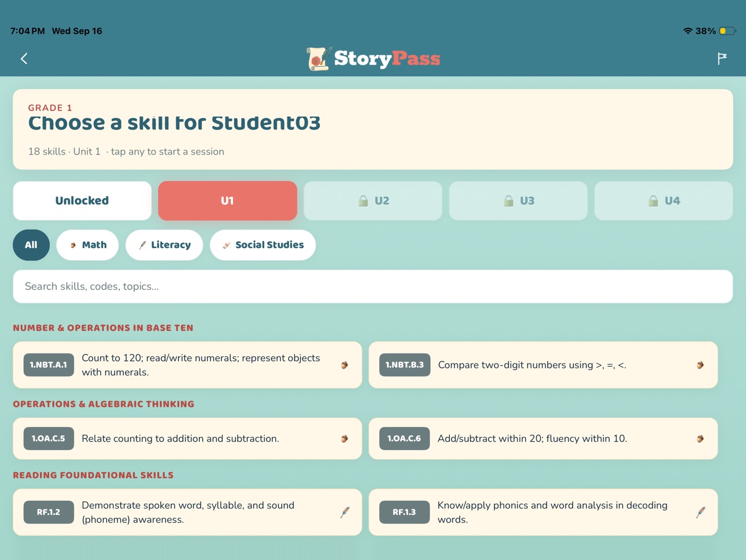746x560 pixels.
Task: Tap the flag icon in header
Action: [722, 58]
